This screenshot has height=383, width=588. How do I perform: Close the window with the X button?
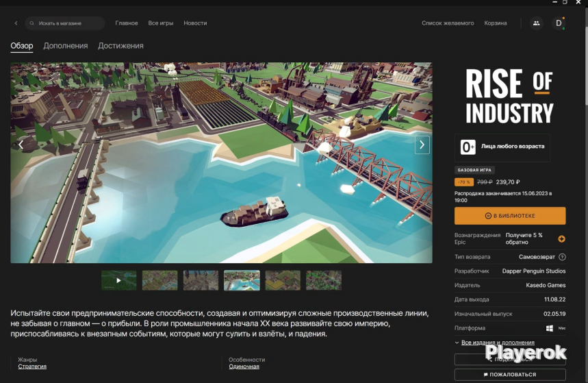coord(578,2)
